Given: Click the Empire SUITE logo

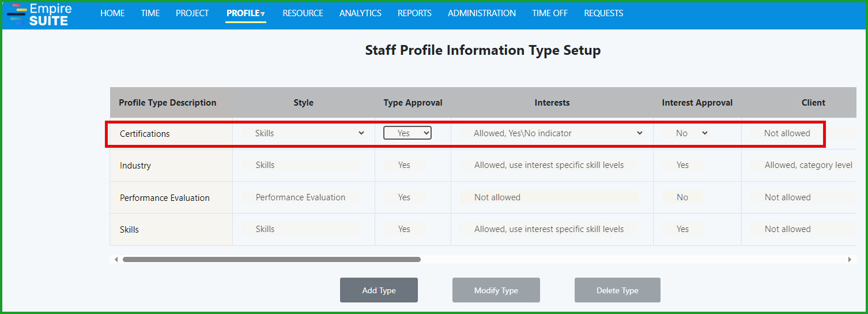Looking at the screenshot, I should tap(39, 14).
